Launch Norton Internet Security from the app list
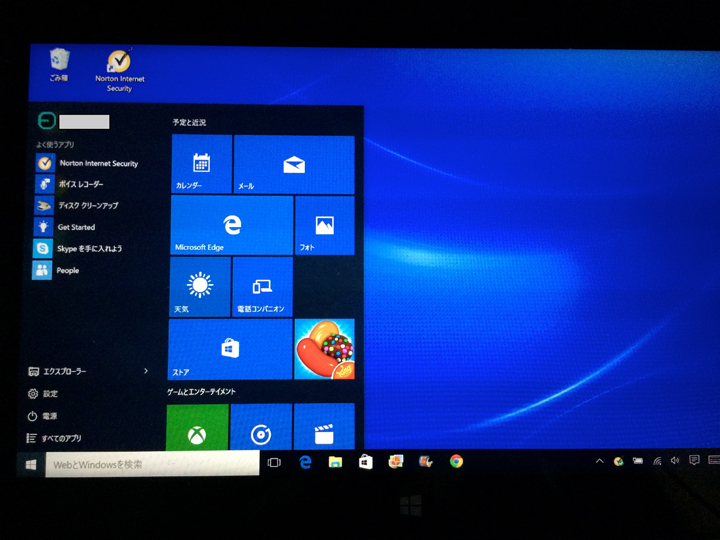The width and height of the screenshot is (720, 540). coord(97,163)
